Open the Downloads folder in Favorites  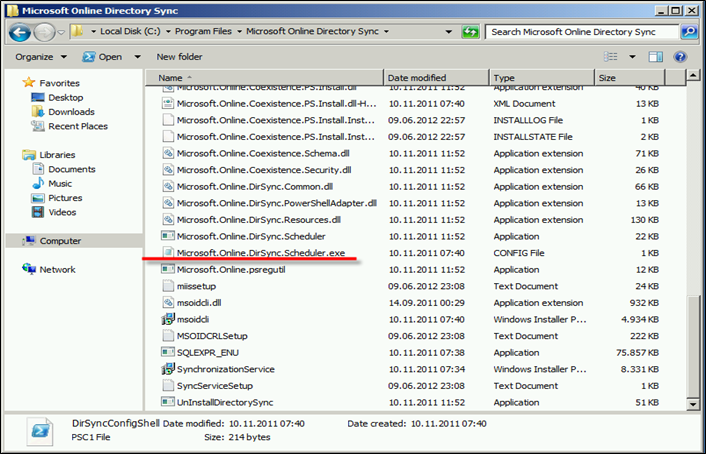point(70,112)
